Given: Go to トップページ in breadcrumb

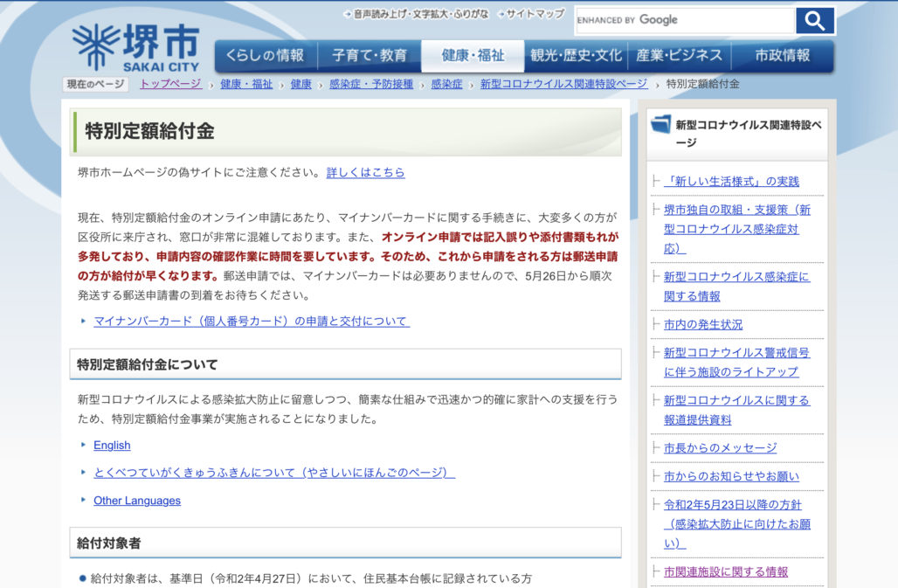Looking at the screenshot, I should point(170,84).
